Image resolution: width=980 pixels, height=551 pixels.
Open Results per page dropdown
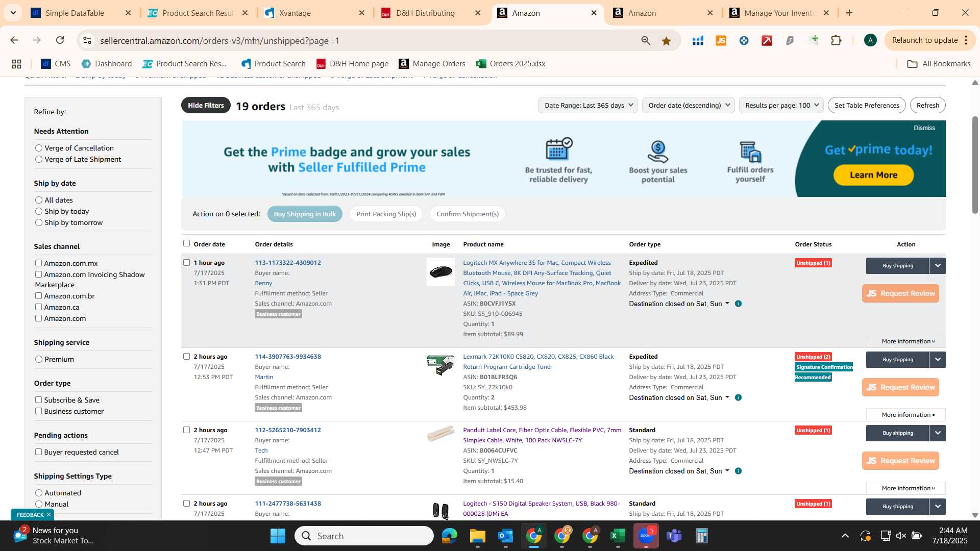(x=781, y=105)
